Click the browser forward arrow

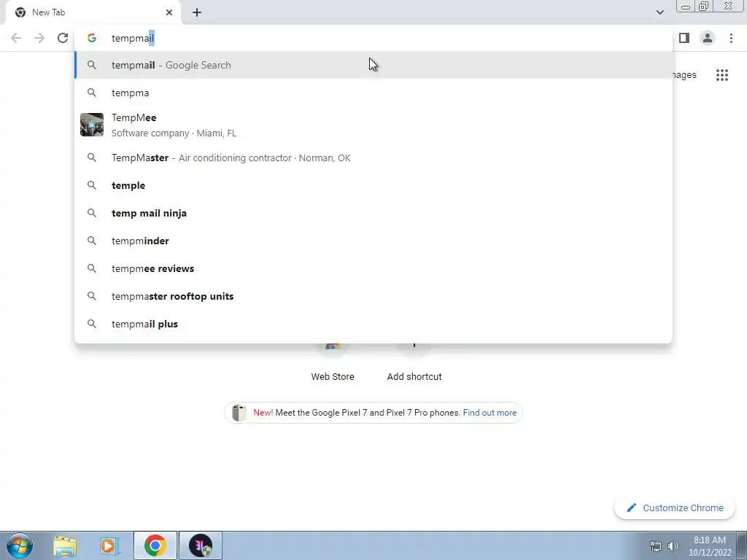tap(39, 38)
